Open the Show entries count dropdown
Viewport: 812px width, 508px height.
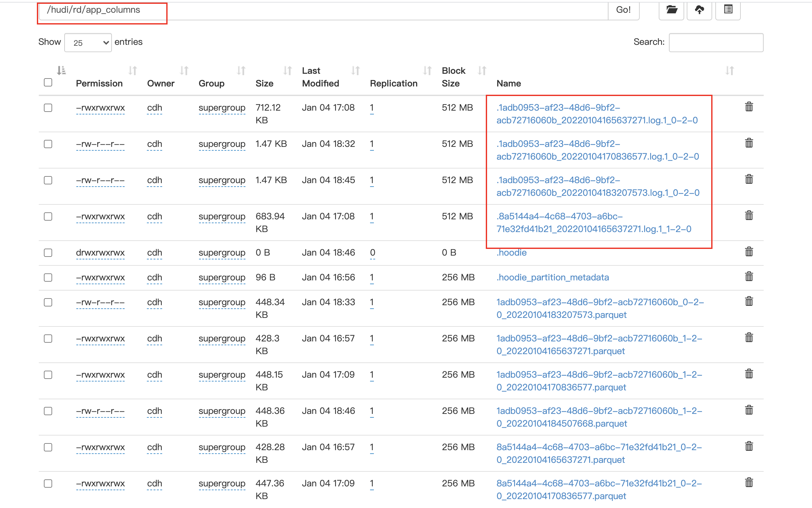pos(88,43)
